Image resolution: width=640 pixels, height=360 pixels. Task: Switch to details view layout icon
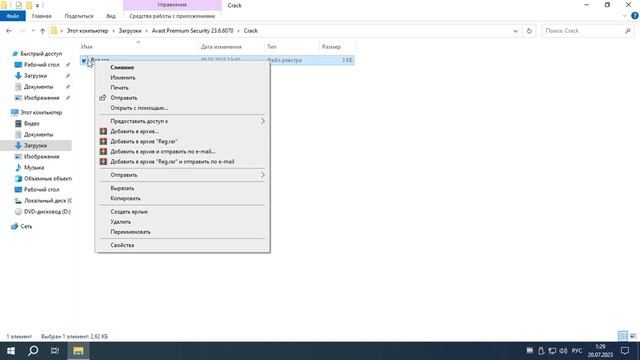pos(622,336)
